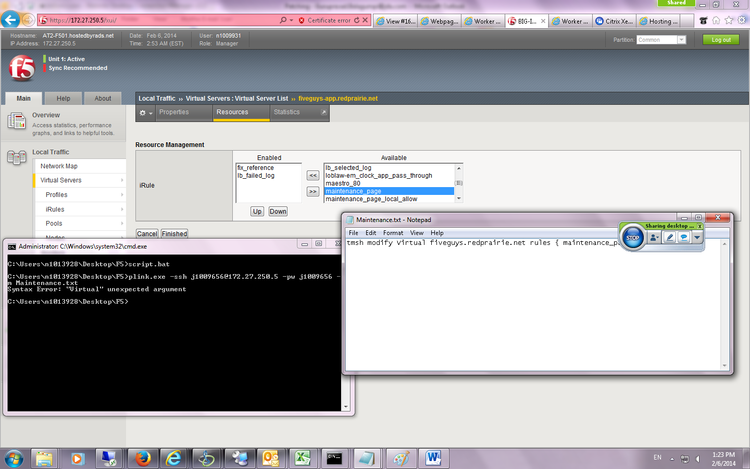Switch to the Resources tab

pyautogui.click(x=232, y=113)
